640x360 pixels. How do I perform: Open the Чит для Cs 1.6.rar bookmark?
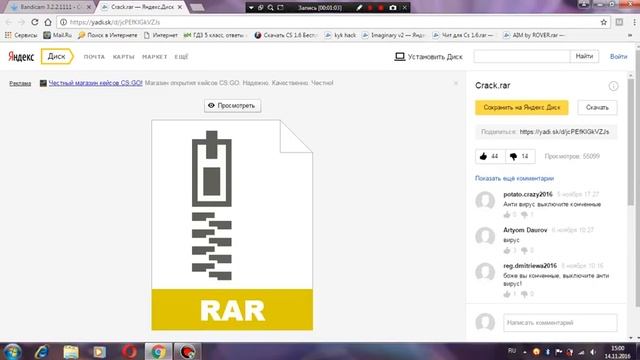pos(463,36)
